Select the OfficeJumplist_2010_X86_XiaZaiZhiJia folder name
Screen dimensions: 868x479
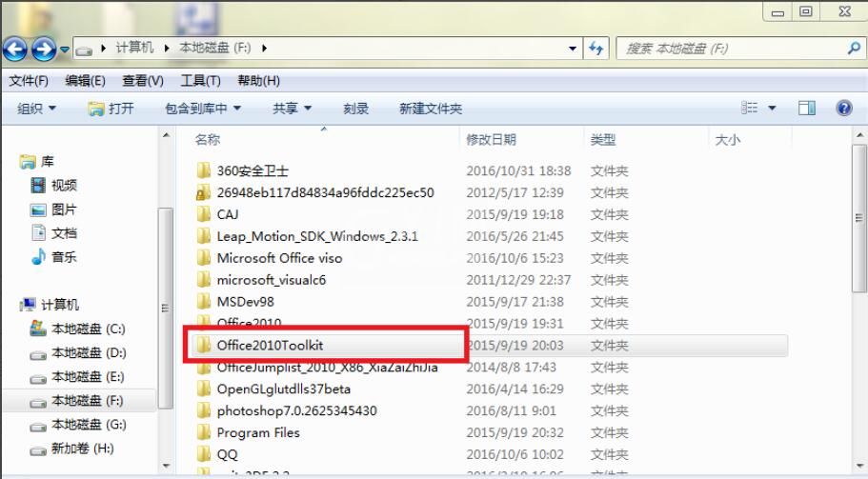(x=327, y=369)
